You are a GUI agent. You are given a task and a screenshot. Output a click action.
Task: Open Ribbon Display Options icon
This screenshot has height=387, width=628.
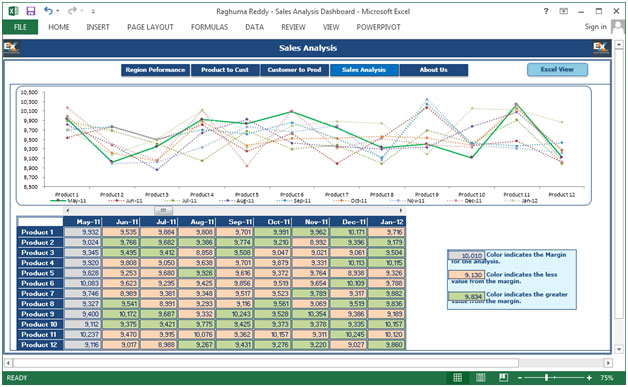564,11
